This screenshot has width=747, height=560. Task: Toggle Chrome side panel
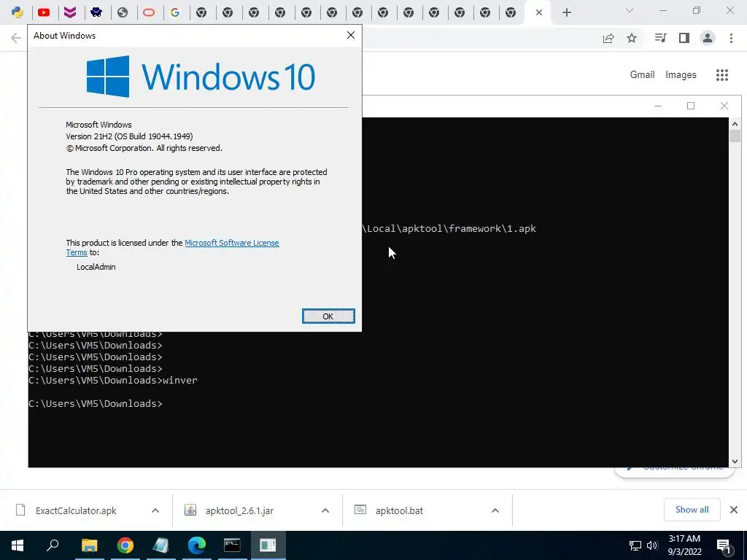[684, 38]
